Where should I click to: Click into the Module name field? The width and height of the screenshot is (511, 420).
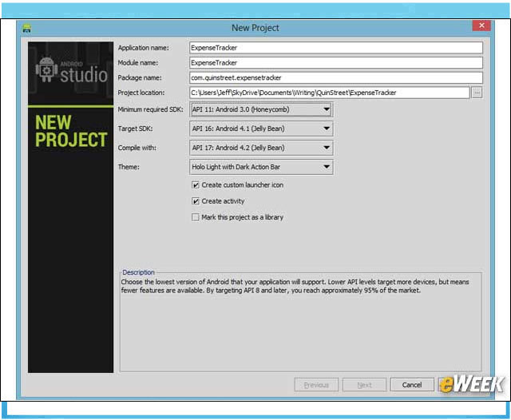pos(335,62)
